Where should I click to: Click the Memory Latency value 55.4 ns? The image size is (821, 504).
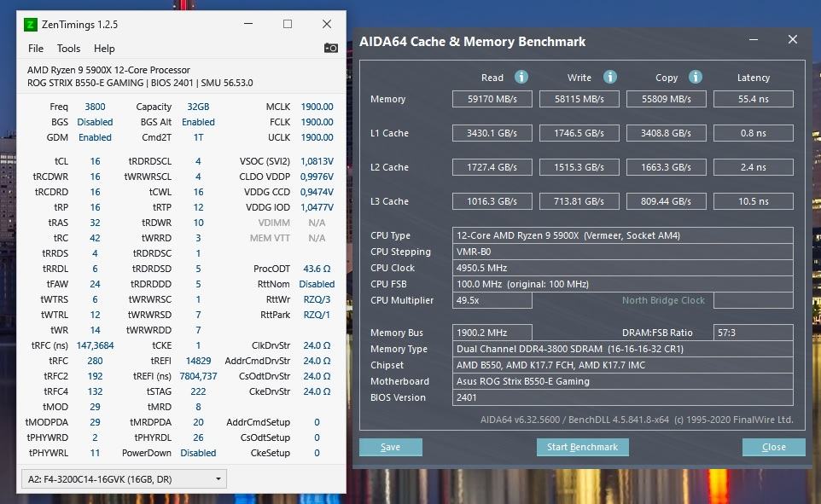753,99
